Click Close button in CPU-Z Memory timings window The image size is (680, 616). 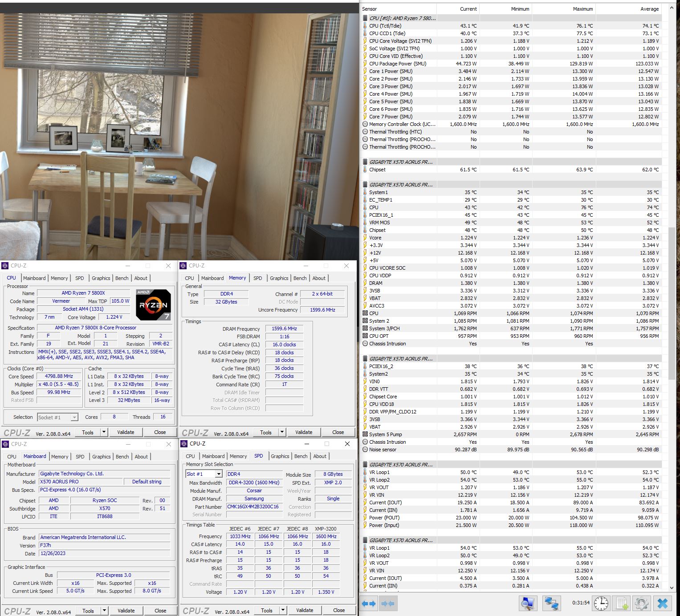pyautogui.click(x=338, y=432)
